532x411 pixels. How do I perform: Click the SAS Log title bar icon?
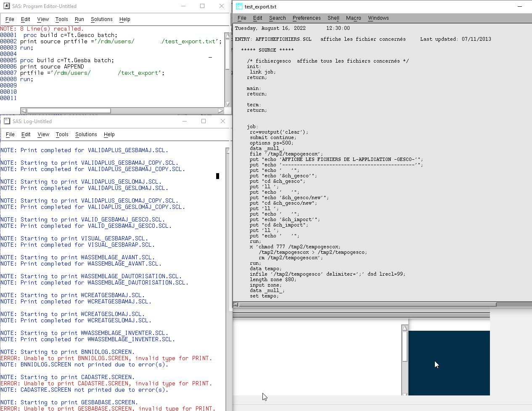coord(6,121)
